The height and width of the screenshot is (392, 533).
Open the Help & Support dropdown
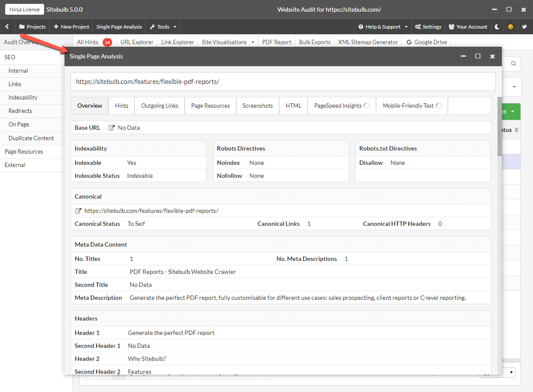[x=383, y=27]
